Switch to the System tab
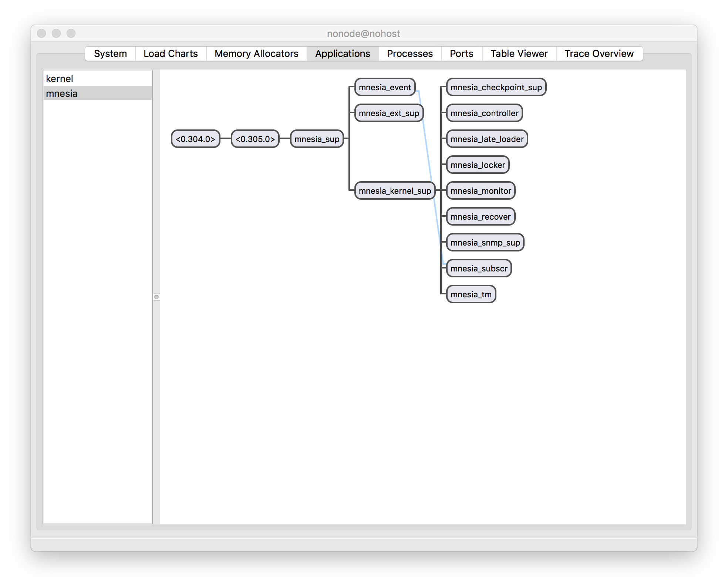This screenshot has height=588, width=728. pyautogui.click(x=110, y=54)
